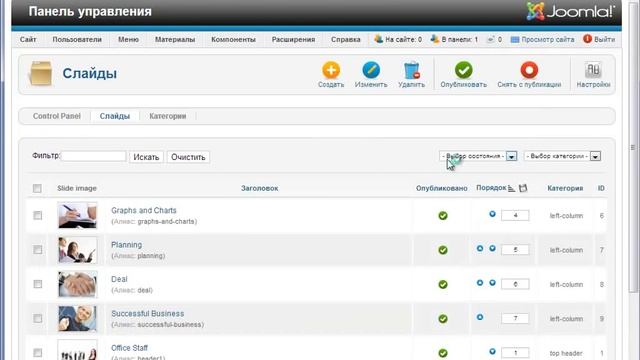The image size is (640, 360).
Task: Toggle published status for Graphs and Charts
Action: click(x=443, y=216)
